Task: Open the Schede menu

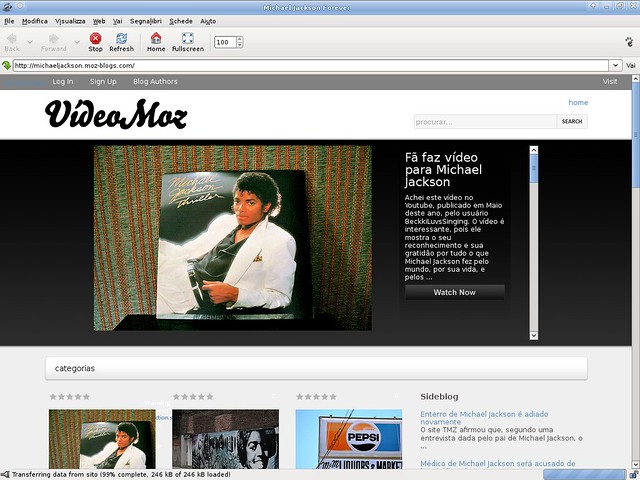Action: [x=181, y=21]
